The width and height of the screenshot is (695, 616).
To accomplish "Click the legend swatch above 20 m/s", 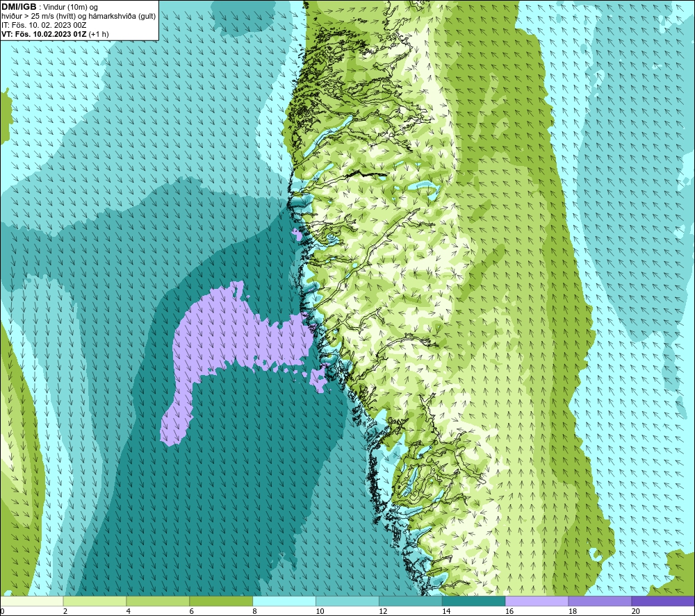I will 663,601.
